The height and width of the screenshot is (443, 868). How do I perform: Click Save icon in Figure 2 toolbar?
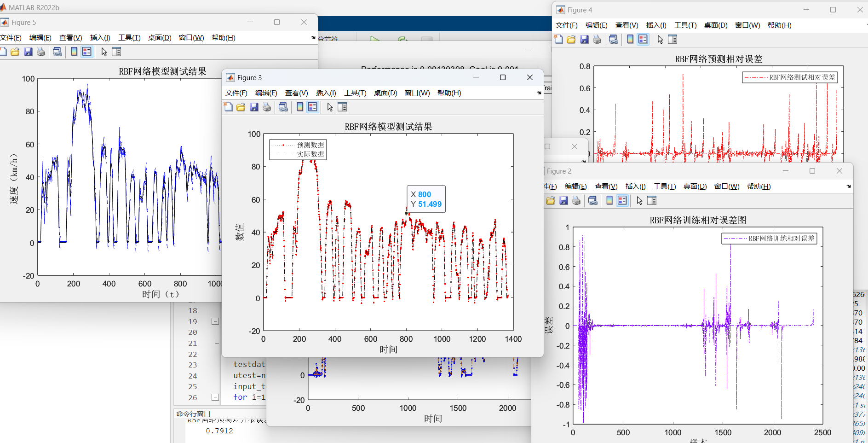point(563,201)
